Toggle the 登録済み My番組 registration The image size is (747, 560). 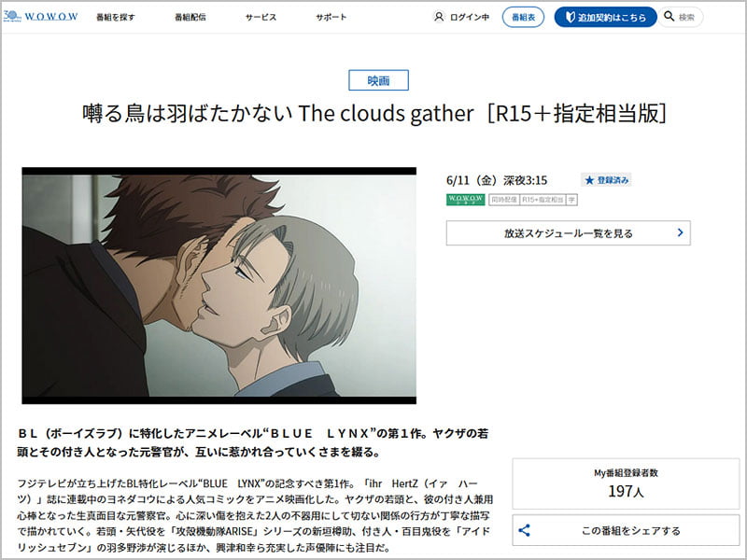click(x=606, y=180)
